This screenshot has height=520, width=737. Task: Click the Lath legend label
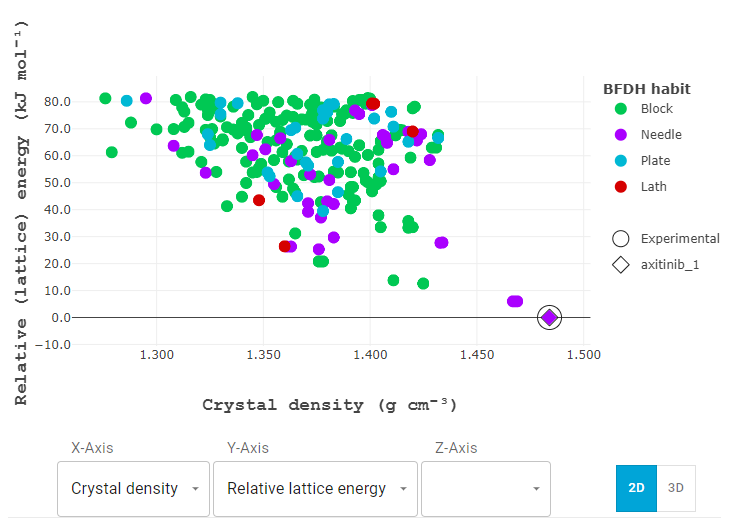pos(653,187)
